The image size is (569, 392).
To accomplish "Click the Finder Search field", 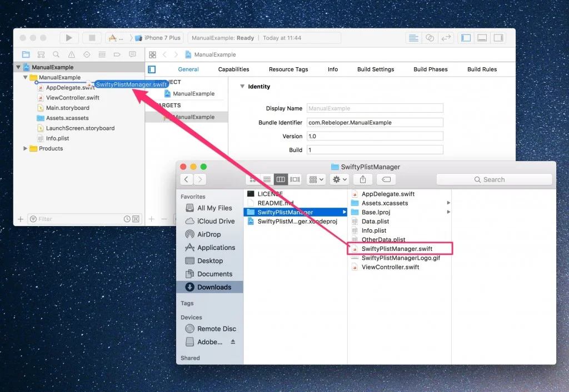I will coord(494,179).
